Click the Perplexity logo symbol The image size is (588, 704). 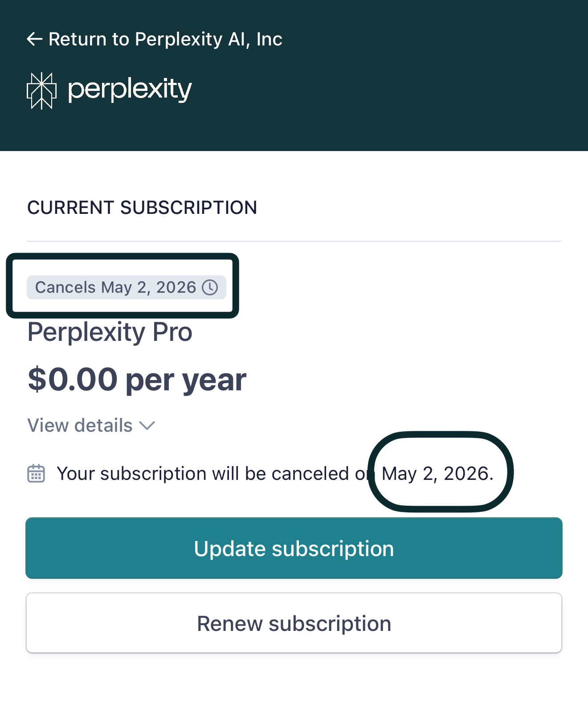41,90
